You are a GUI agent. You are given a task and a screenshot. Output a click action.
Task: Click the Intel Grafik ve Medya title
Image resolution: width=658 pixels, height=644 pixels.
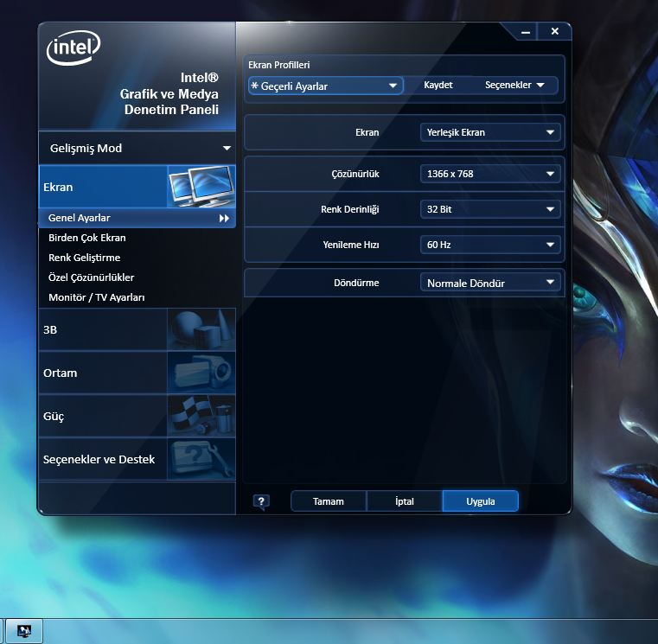tap(169, 93)
